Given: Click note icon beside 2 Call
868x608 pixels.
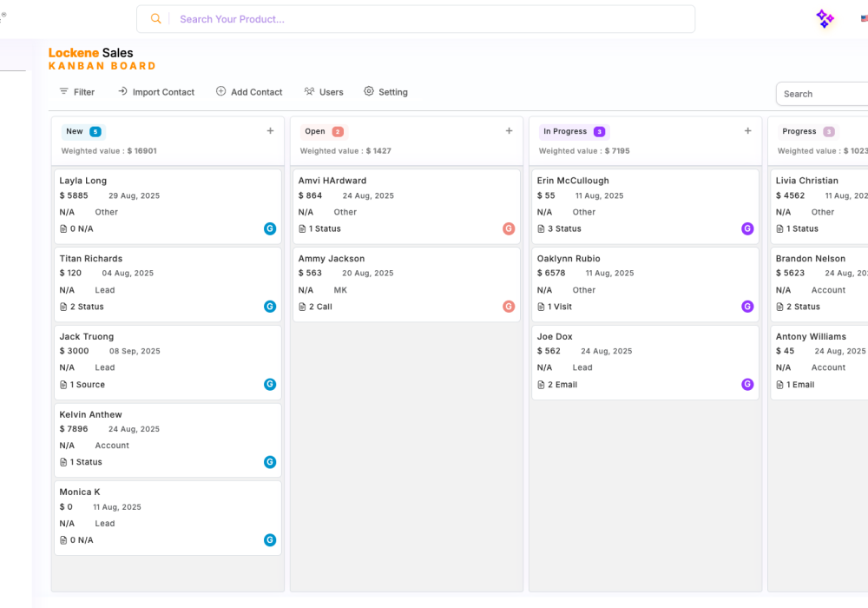Looking at the screenshot, I should click(302, 307).
